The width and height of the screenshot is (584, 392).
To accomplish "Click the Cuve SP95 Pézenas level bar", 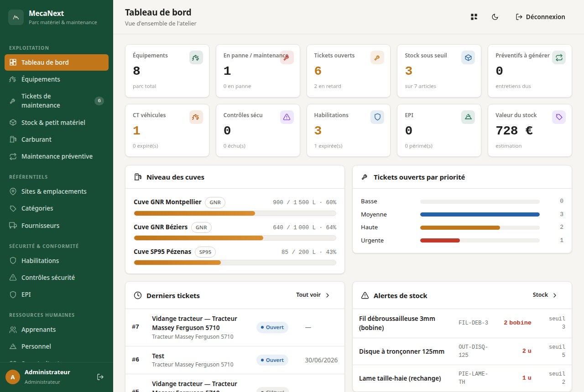I will pyautogui.click(x=235, y=263).
